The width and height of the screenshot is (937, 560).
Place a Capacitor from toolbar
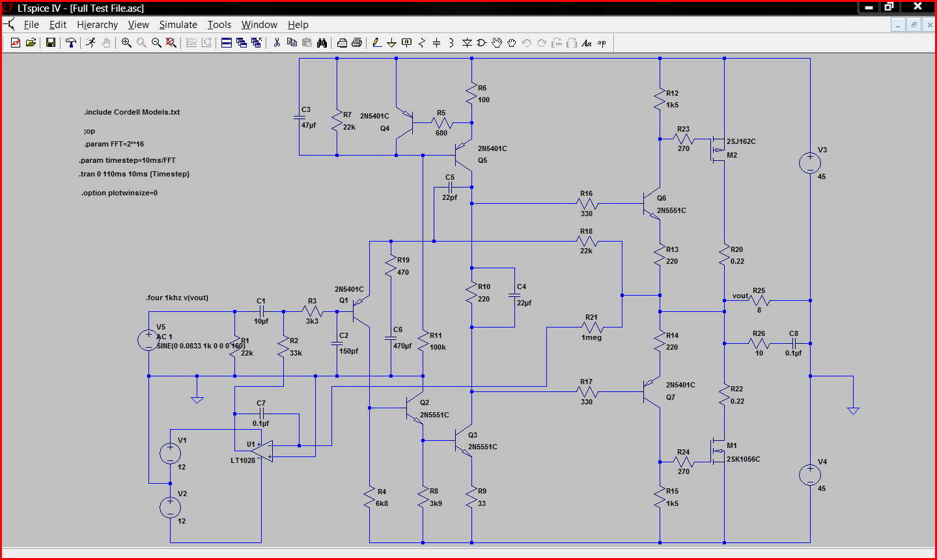pyautogui.click(x=437, y=43)
